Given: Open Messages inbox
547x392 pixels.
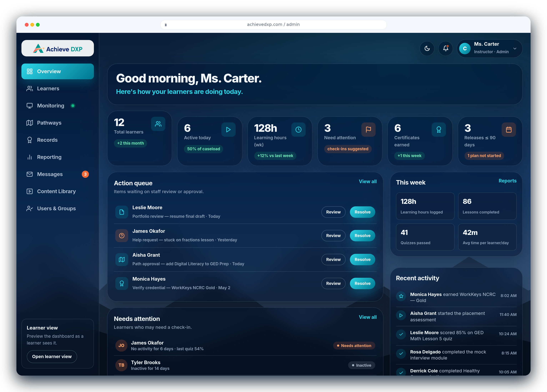Looking at the screenshot, I should [58, 174].
